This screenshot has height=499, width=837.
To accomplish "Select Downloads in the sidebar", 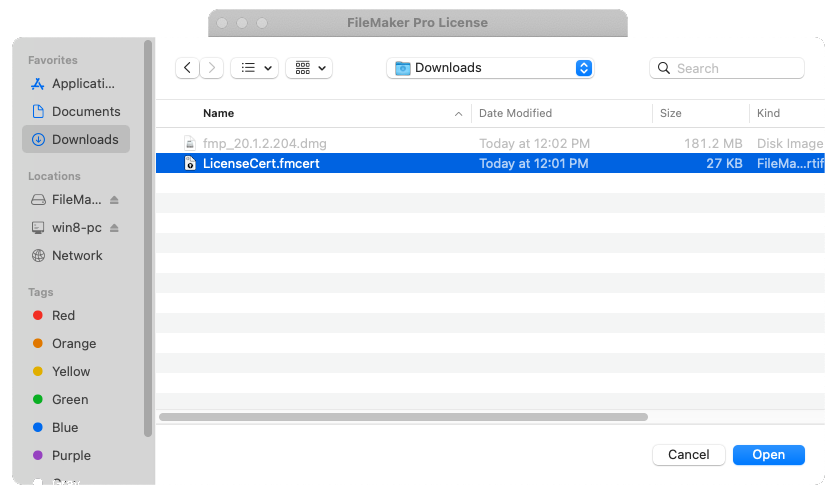I will pos(76,139).
